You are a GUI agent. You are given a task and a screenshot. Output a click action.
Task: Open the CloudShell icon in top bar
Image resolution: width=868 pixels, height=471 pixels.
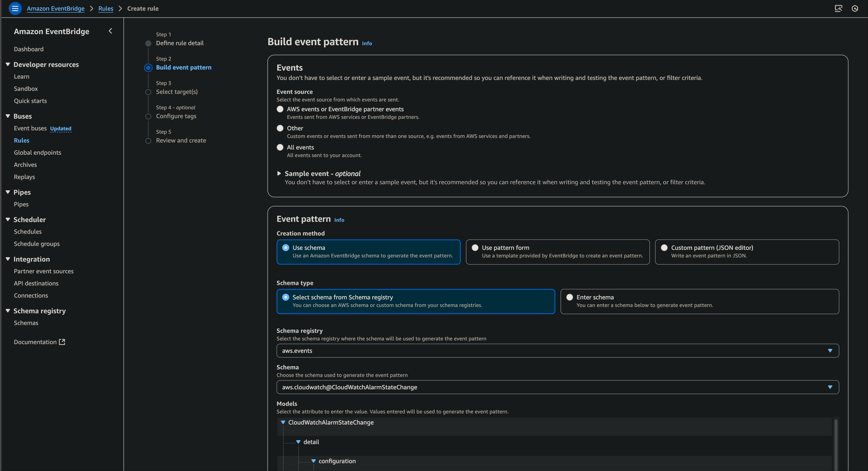[x=838, y=8]
